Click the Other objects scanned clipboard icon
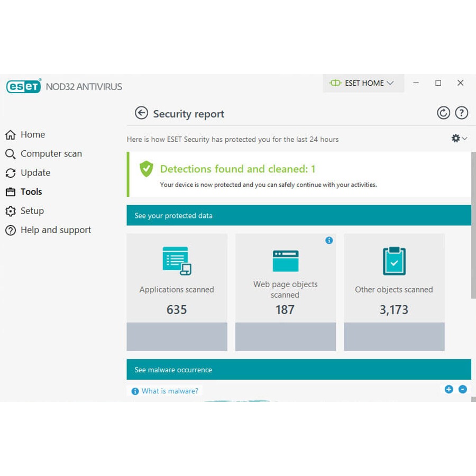Screen dimensions: 476x476 click(394, 261)
